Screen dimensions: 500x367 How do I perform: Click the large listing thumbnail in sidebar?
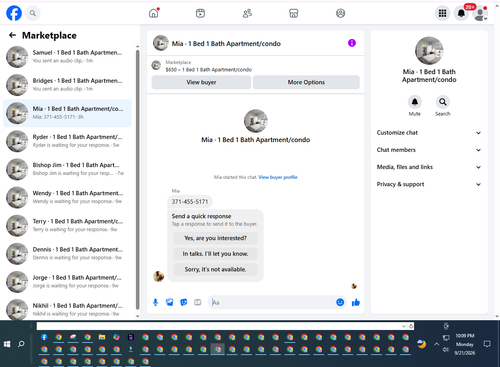(429, 51)
